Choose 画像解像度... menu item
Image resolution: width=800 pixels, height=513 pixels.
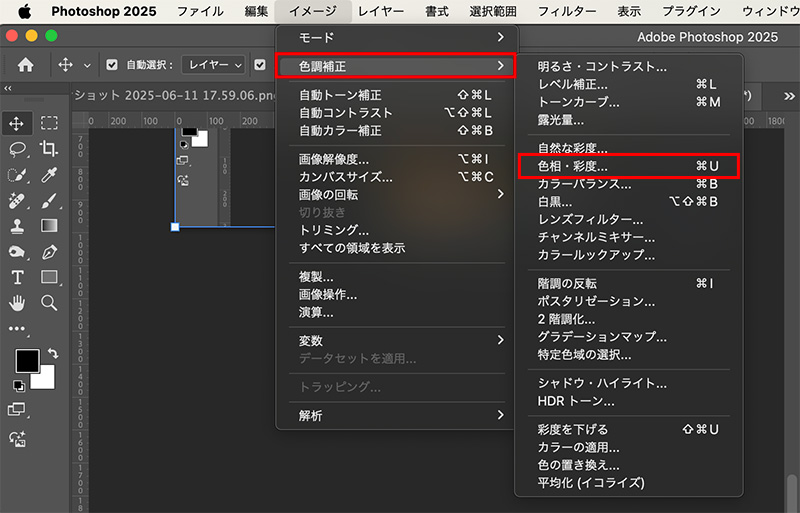(x=397, y=159)
